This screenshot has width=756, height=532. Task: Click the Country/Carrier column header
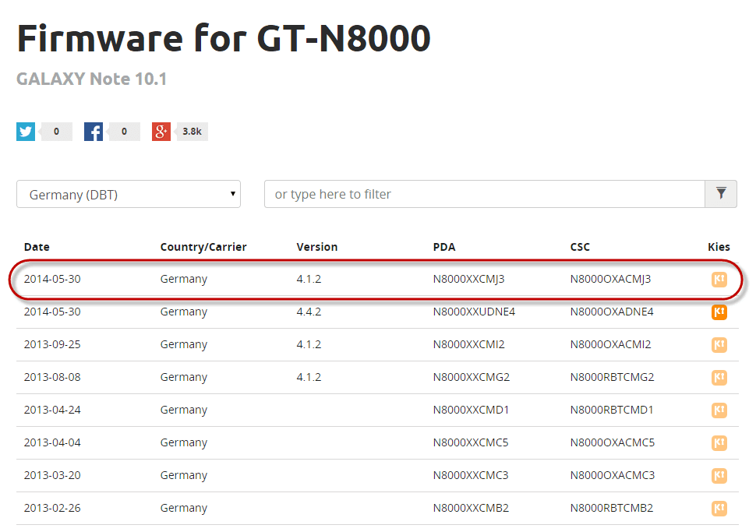pos(203,247)
